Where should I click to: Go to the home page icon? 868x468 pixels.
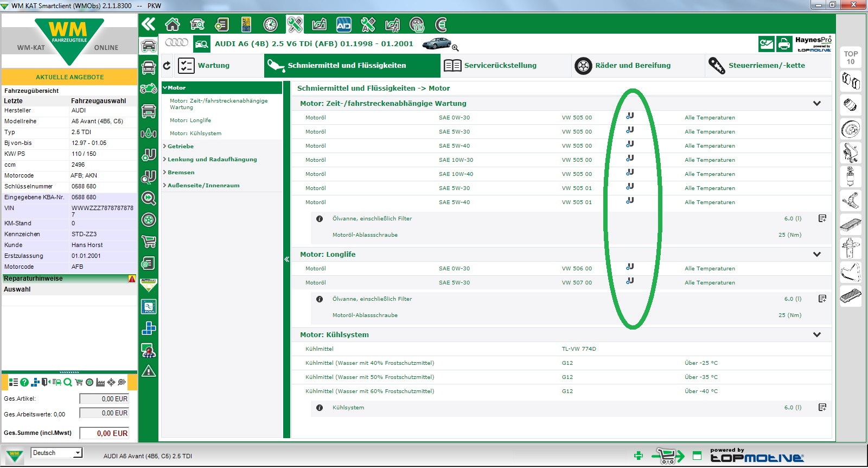173,24
